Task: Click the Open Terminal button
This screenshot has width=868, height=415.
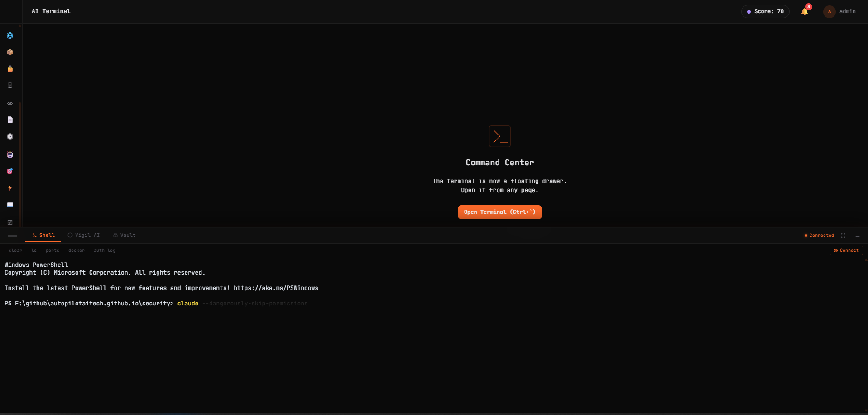Action: pos(499,212)
